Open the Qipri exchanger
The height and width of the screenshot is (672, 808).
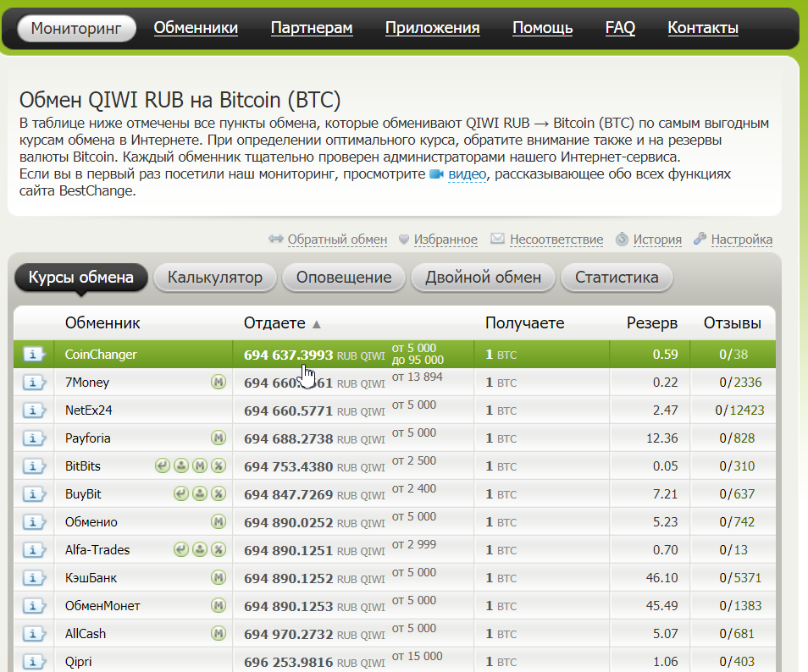coord(78,662)
